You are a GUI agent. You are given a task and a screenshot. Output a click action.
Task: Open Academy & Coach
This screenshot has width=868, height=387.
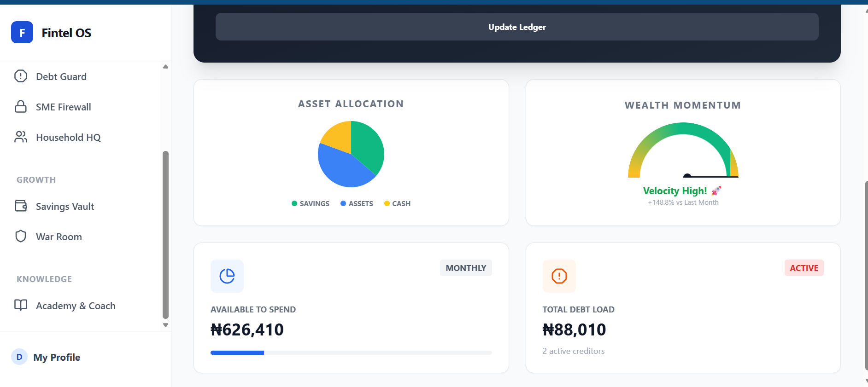tap(76, 306)
